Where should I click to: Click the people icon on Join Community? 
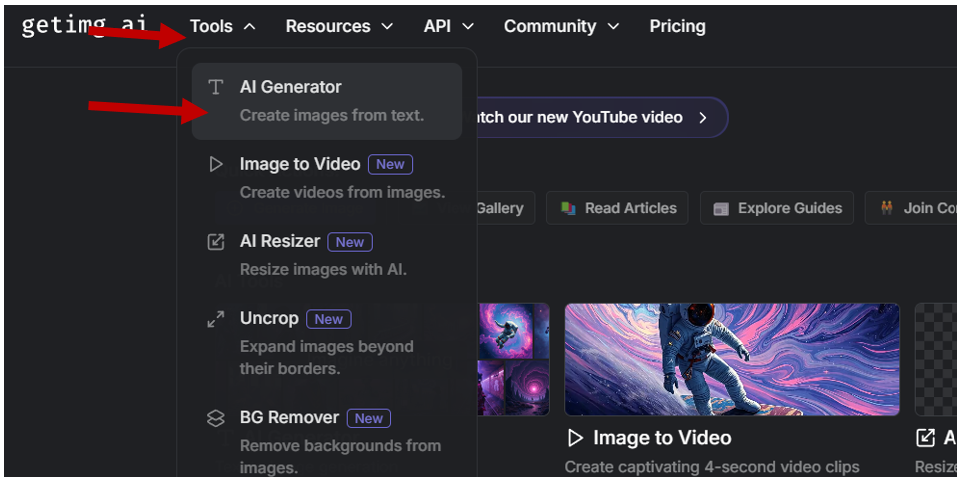click(887, 209)
